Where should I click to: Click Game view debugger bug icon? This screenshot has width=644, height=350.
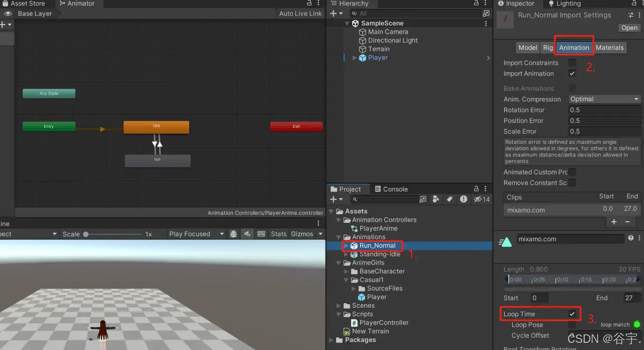tap(233, 234)
